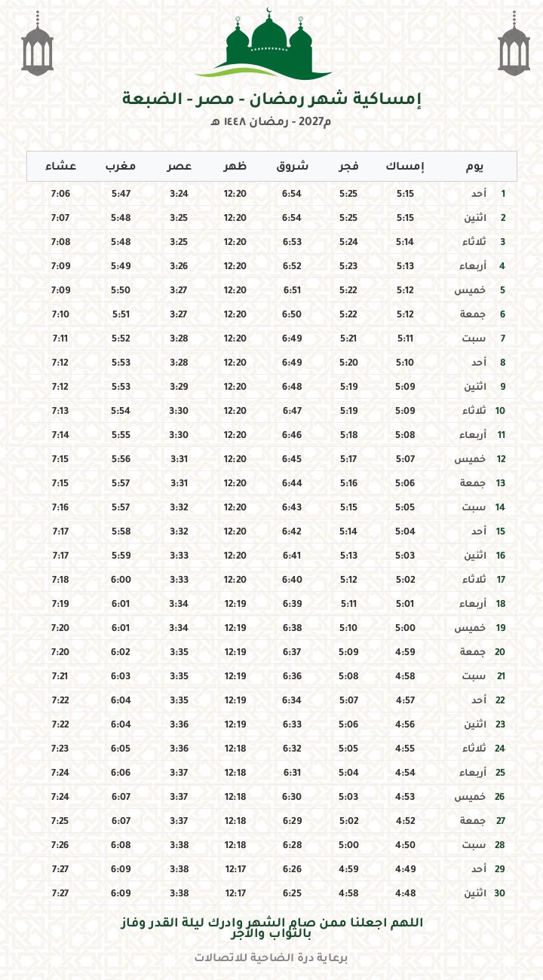This screenshot has width=543, height=980.
Task: Click day number 30 in the table
Action: click(x=500, y=893)
